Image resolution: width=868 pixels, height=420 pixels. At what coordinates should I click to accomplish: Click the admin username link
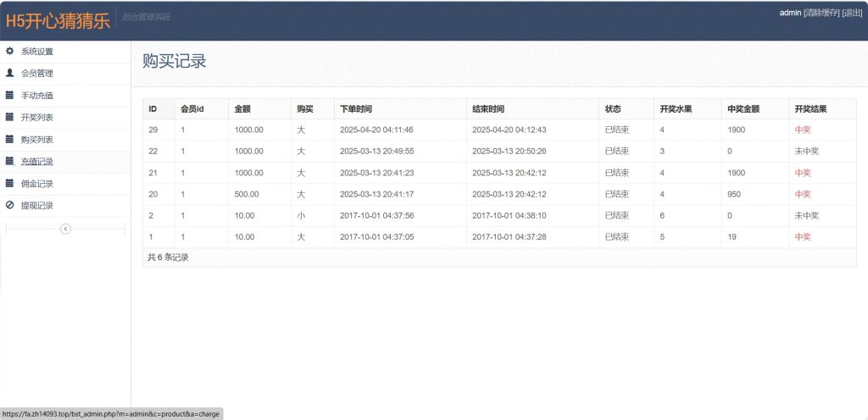790,13
